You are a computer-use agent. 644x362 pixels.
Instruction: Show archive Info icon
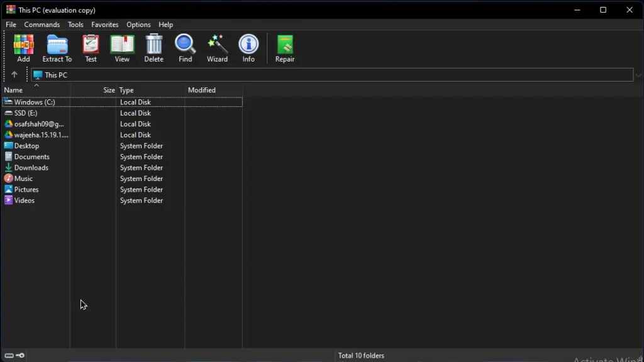tap(248, 45)
